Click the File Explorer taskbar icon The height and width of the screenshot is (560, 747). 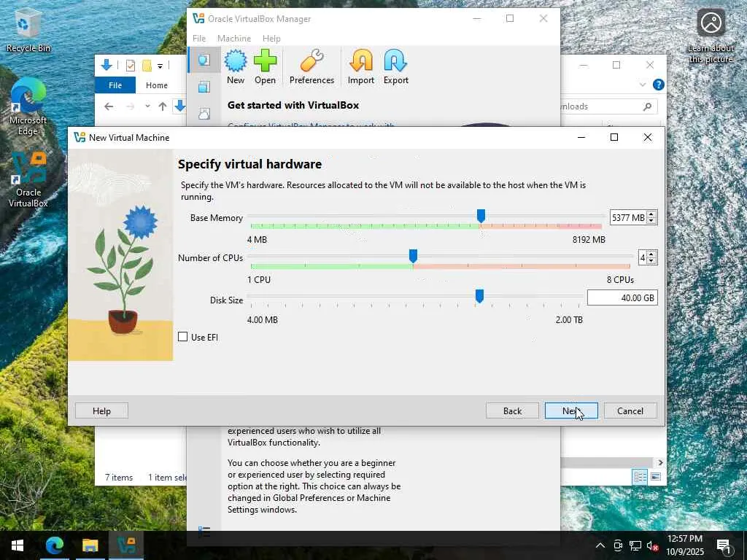click(90, 545)
